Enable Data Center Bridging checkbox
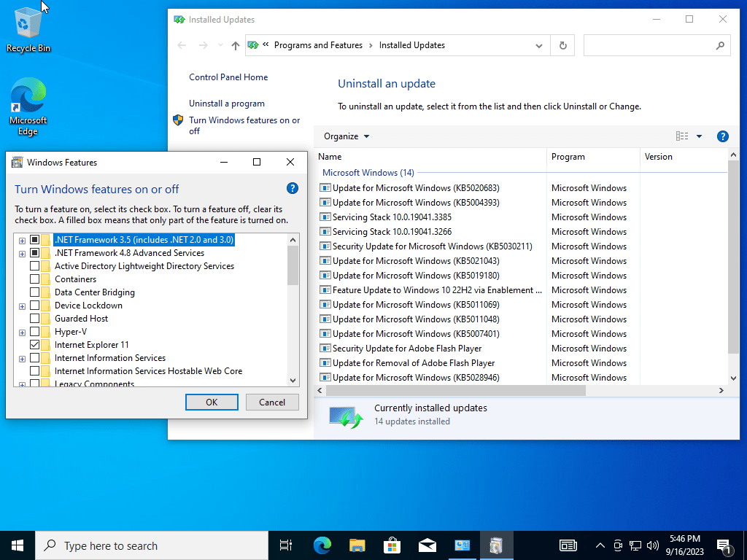Viewport: 747px width, 560px height. point(35,292)
